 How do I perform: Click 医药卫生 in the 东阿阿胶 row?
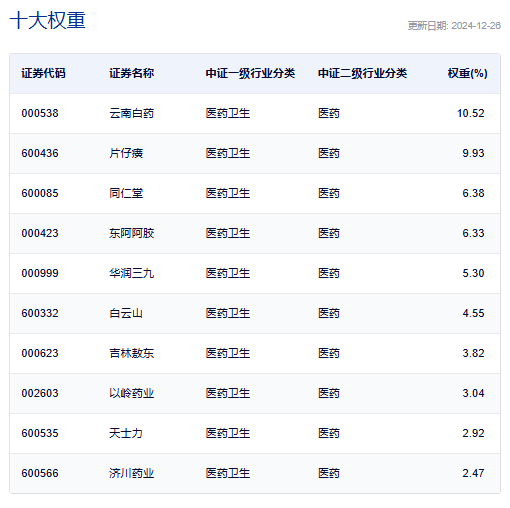(228, 233)
